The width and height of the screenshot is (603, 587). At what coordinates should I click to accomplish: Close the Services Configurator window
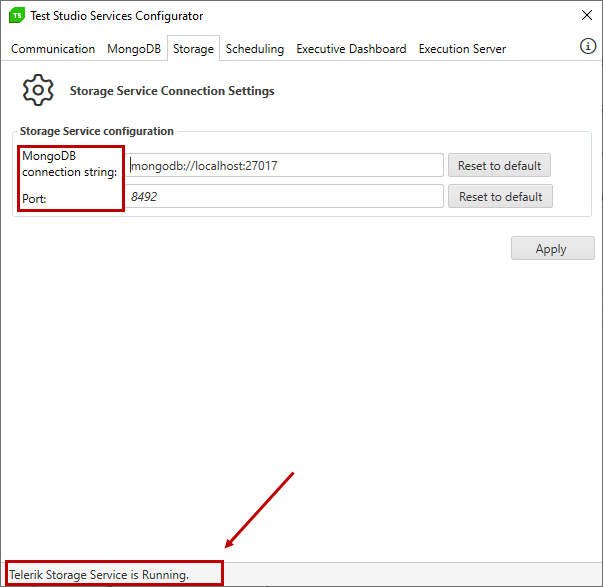pos(587,15)
